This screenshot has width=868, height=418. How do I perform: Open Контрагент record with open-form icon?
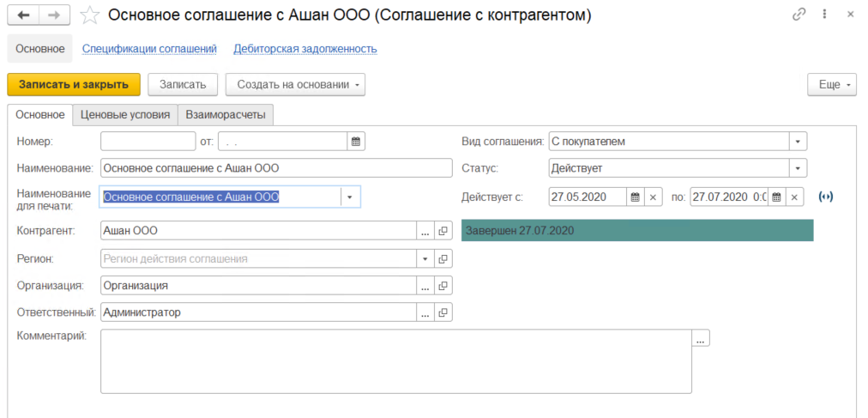(x=443, y=230)
